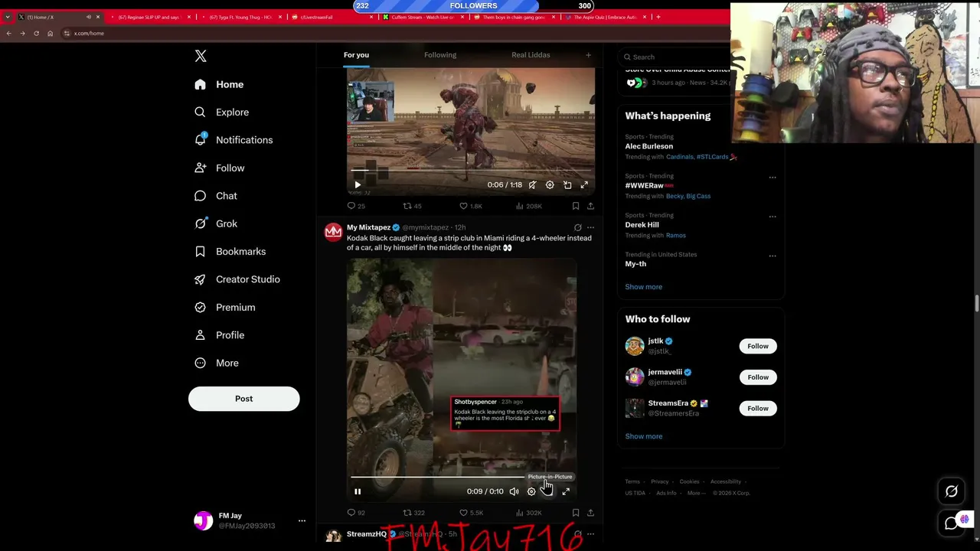Bookmark the post with 302K views
Screen dimensions: 980x551
(576, 513)
